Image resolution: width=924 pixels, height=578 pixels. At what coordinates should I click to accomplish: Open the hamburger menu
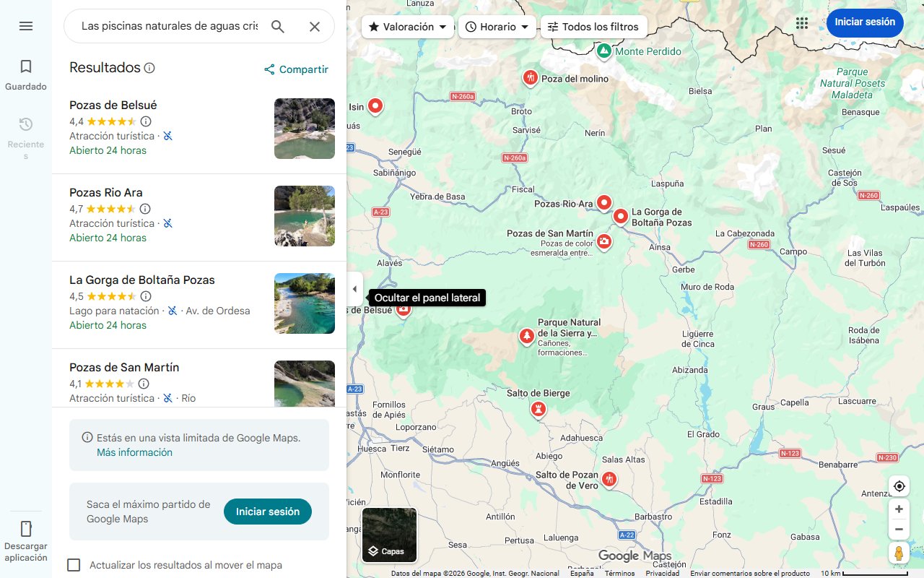(26, 26)
